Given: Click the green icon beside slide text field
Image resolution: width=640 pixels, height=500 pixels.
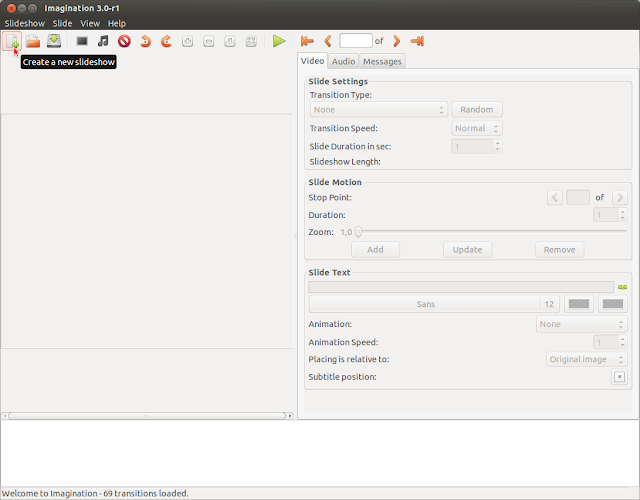Looking at the screenshot, I should point(622,287).
